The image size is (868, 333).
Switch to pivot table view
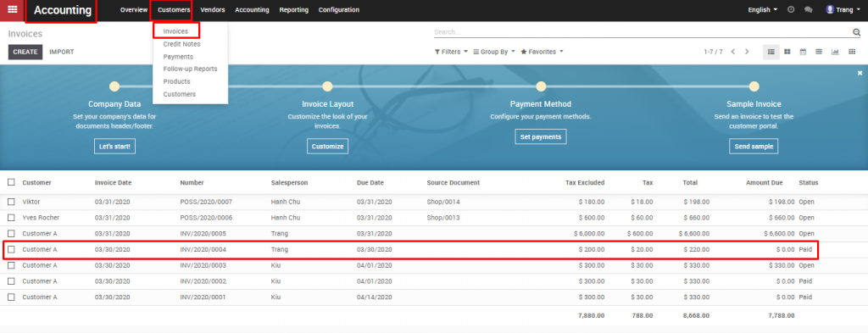click(x=819, y=52)
